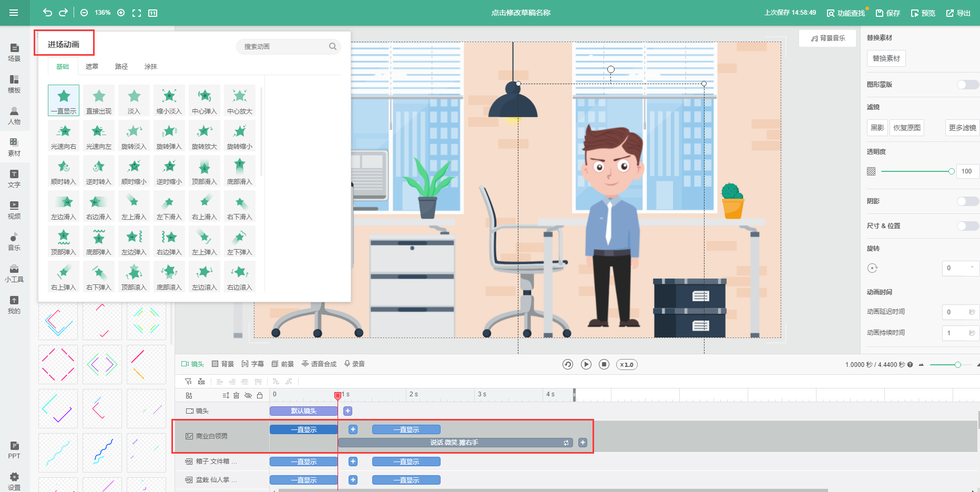The image size is (980, 492).
Task: Toggle visibility with timeline eye icon
Action: click(248, 395)
